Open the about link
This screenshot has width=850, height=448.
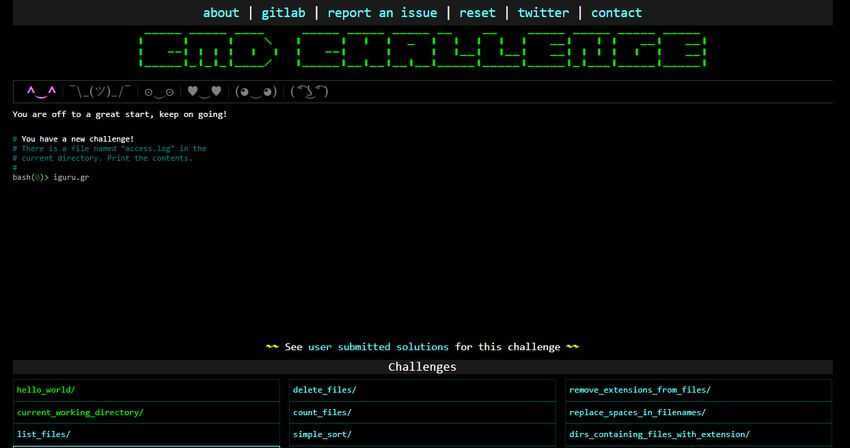pos(221,12)
